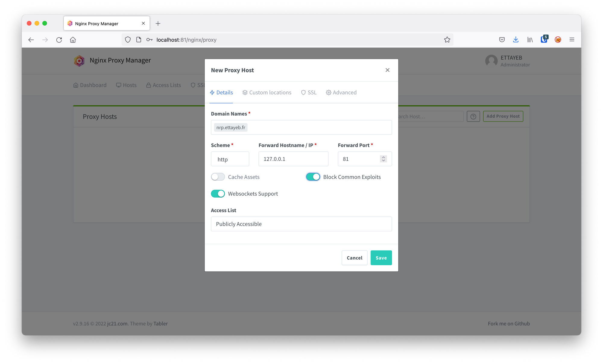Close the New Proxy Host dialog
603x364 pixels.
coord(387,70)
